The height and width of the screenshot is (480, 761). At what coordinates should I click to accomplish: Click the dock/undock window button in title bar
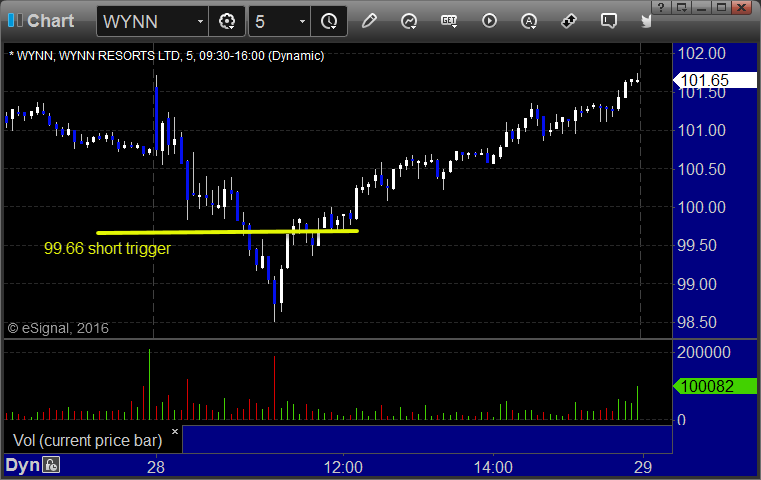coord(681,7)
